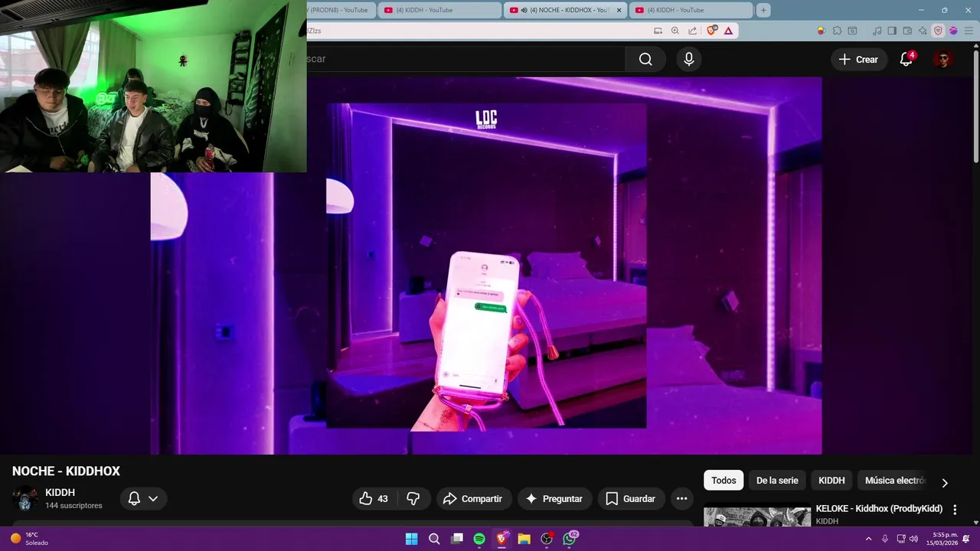
Task: Open a new browser tab
Action: click(x=763, y=10)
